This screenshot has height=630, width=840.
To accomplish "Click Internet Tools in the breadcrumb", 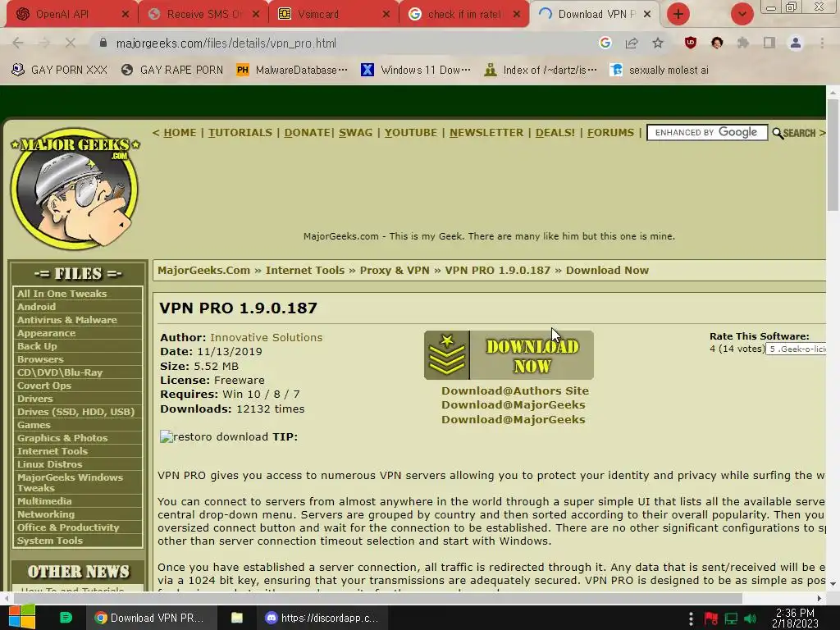I will [305, 270].
